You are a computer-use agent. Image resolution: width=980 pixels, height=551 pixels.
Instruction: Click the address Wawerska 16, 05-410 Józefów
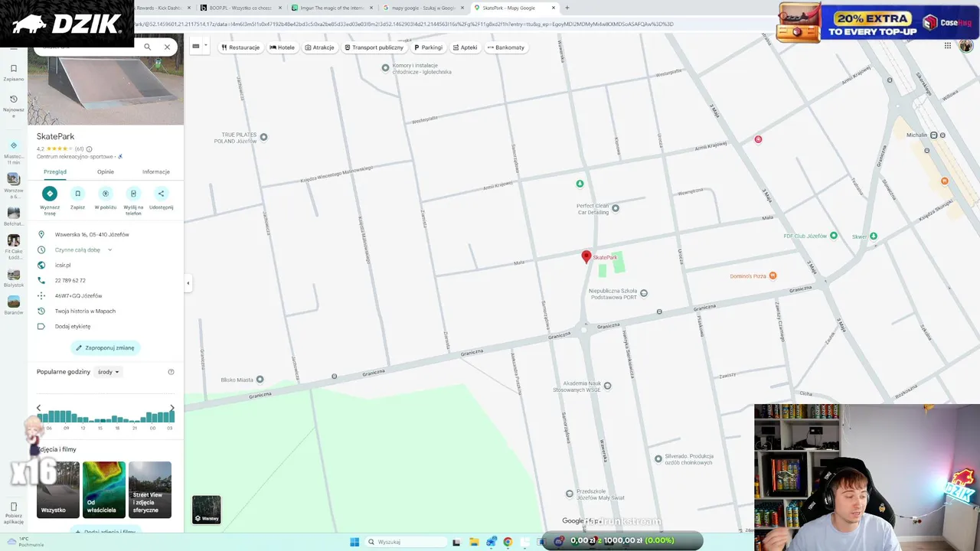[x=92, y=235]
